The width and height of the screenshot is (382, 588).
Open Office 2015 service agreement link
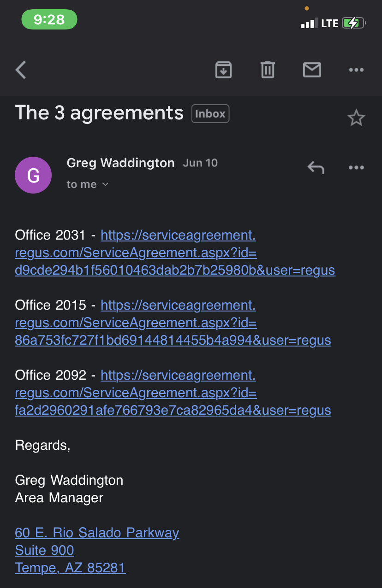(x=173, y=323)
